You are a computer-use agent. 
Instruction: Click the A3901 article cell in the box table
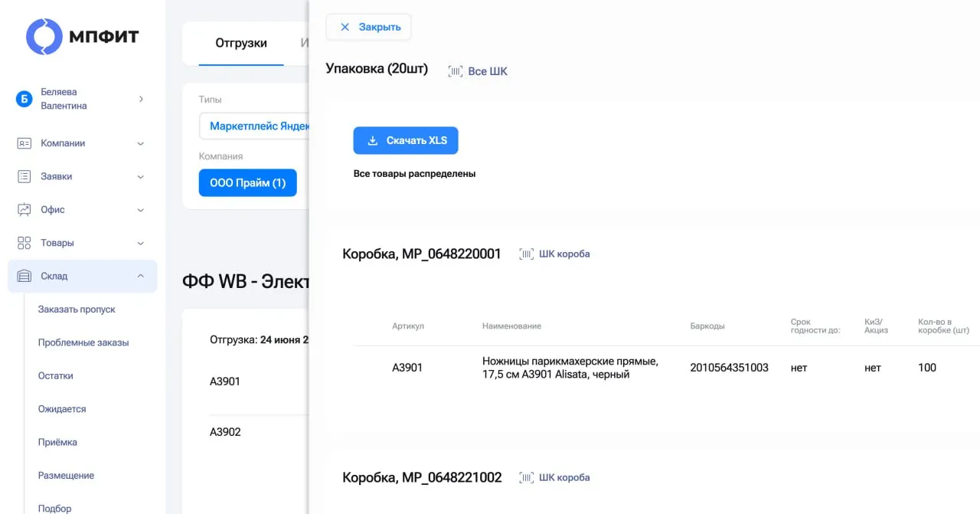(407, 368)
